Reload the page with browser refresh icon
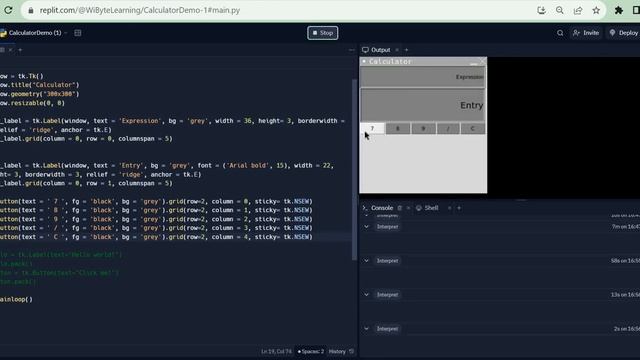Viewport: 640px width, 360px height. [8, 10]
